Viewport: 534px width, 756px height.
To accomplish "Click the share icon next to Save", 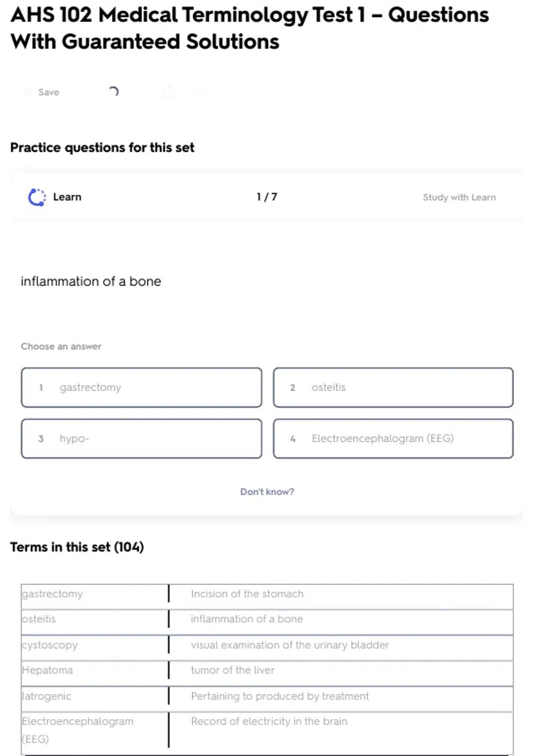I will (168, 92).
